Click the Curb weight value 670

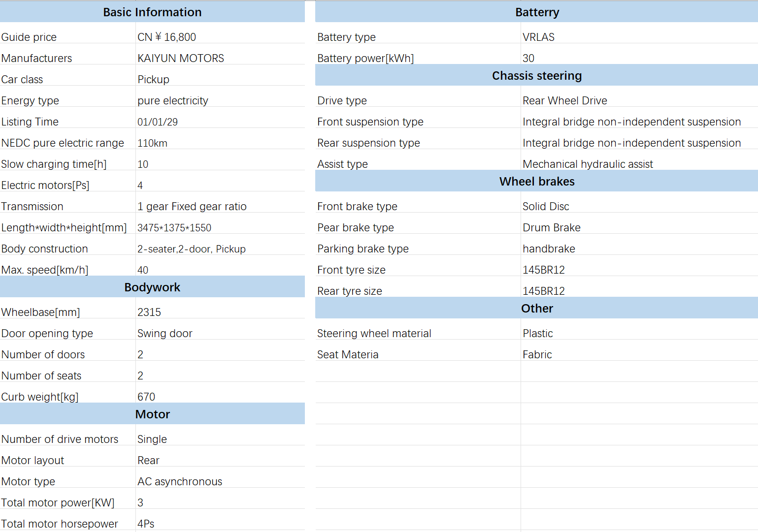[146, 397]
